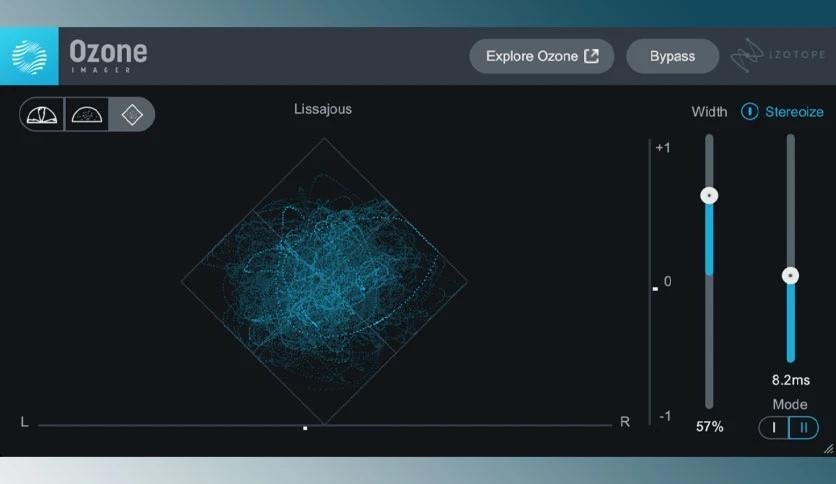Click the correlation meter zero marker
The height and width of the screenshot is (484, 836).
[655, 288]
